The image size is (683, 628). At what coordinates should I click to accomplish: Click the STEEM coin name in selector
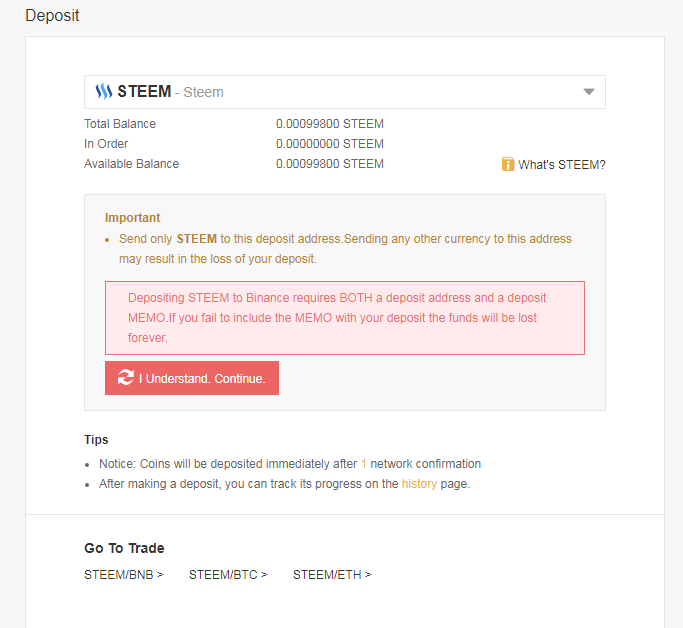144,91
